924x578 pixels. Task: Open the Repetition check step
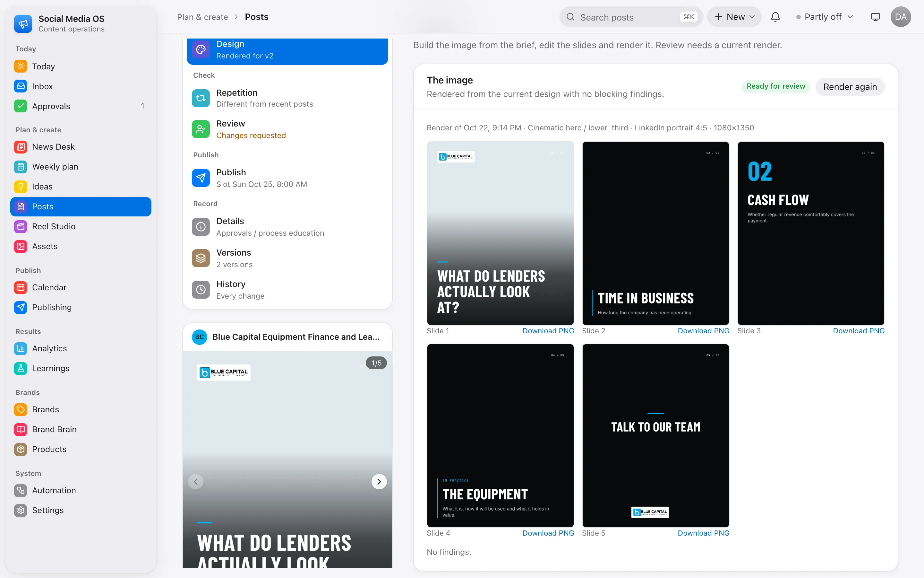point(287,98)
